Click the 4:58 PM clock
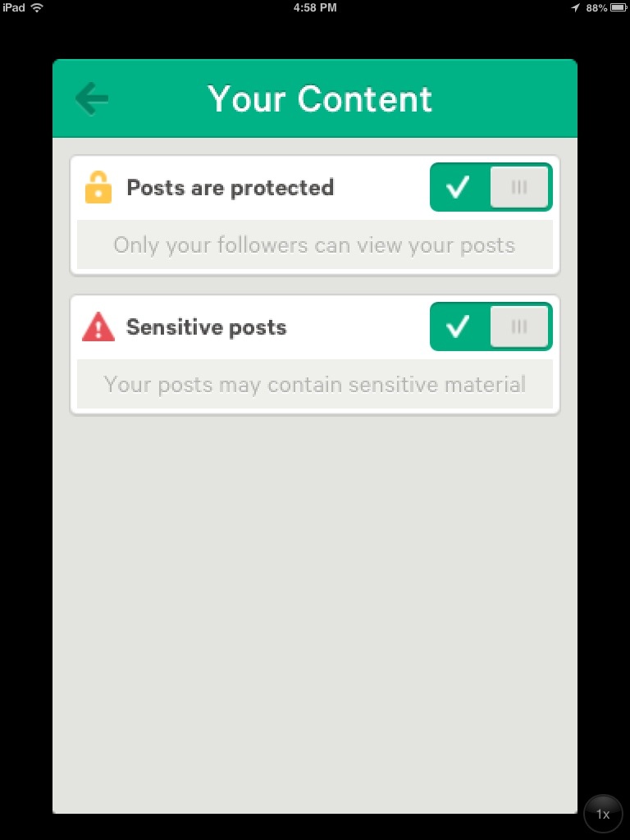 (314, 7)
